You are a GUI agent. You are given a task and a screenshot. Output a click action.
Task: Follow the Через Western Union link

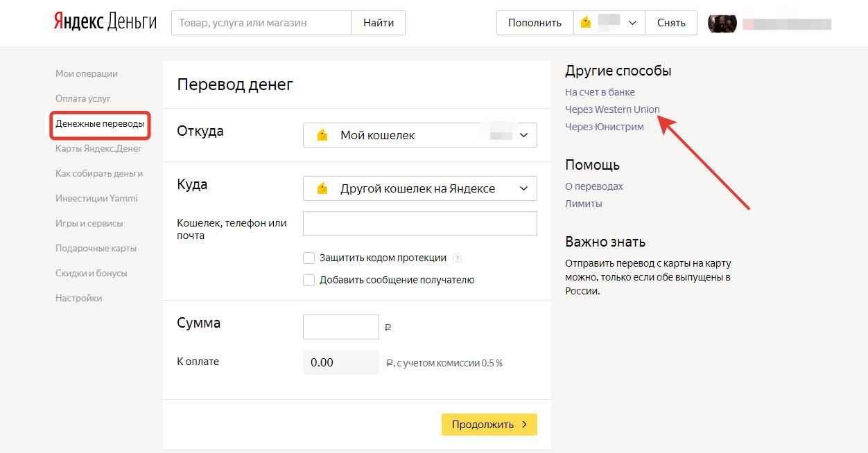tap(612, 109)
